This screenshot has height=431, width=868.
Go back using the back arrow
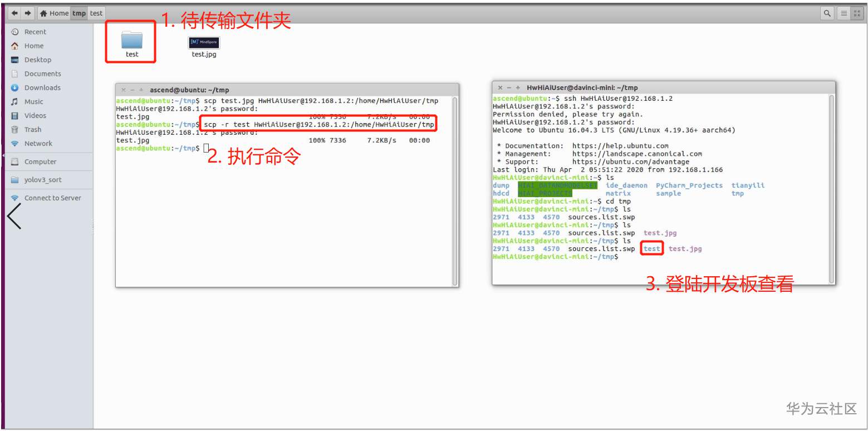coord(15,13)
